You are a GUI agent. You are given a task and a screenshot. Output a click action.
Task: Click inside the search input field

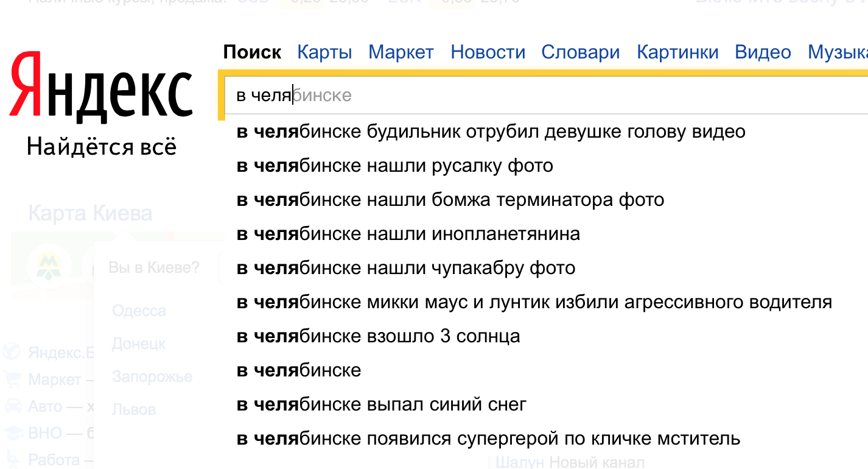coord(546,96)
